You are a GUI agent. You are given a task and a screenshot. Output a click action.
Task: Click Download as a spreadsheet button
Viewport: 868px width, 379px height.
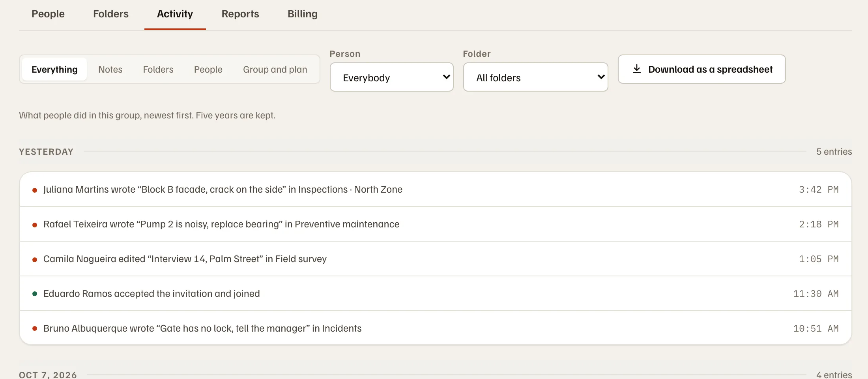pos(702,69)
